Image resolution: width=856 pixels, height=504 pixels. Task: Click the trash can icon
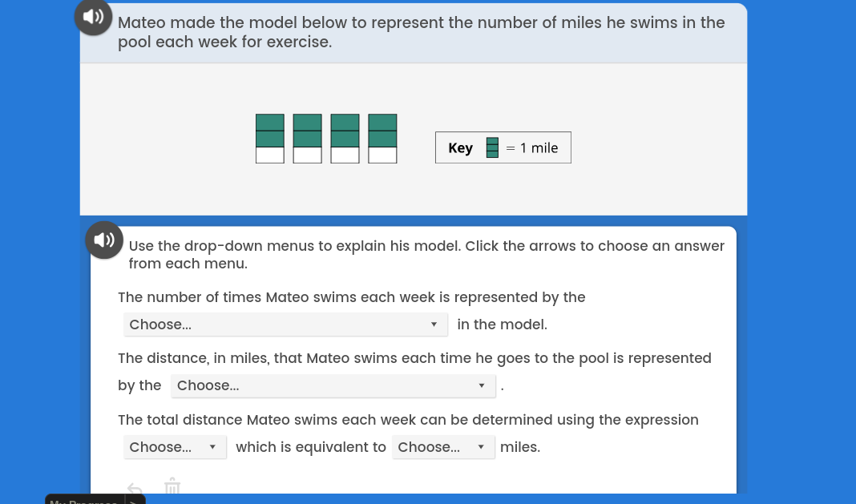pos(172,486)
